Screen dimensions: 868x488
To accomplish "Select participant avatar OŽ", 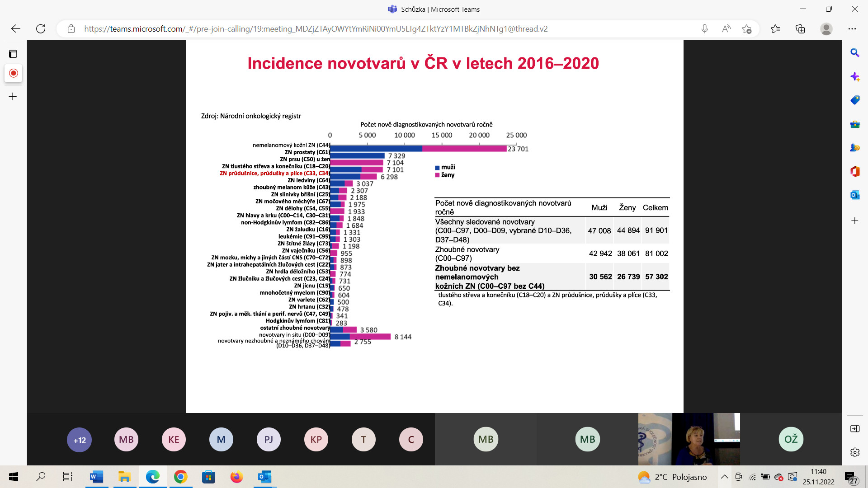I will [x=791, y=439].
